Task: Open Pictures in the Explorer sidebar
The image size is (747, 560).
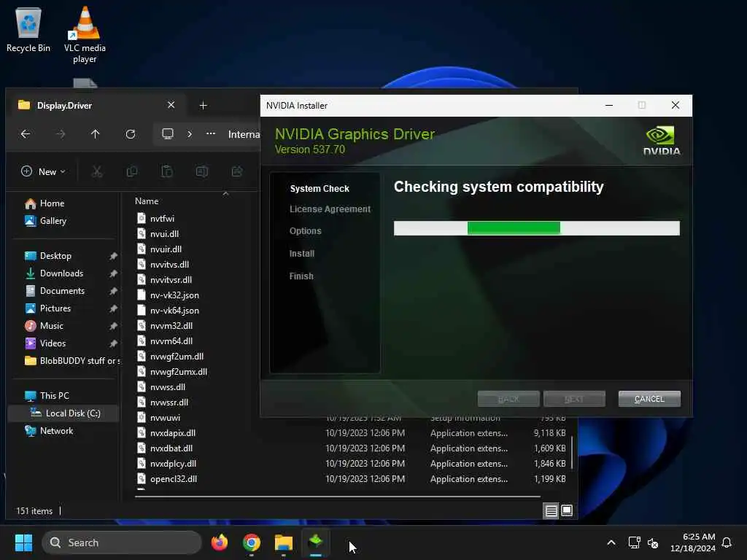Action: tap(55, 308)
